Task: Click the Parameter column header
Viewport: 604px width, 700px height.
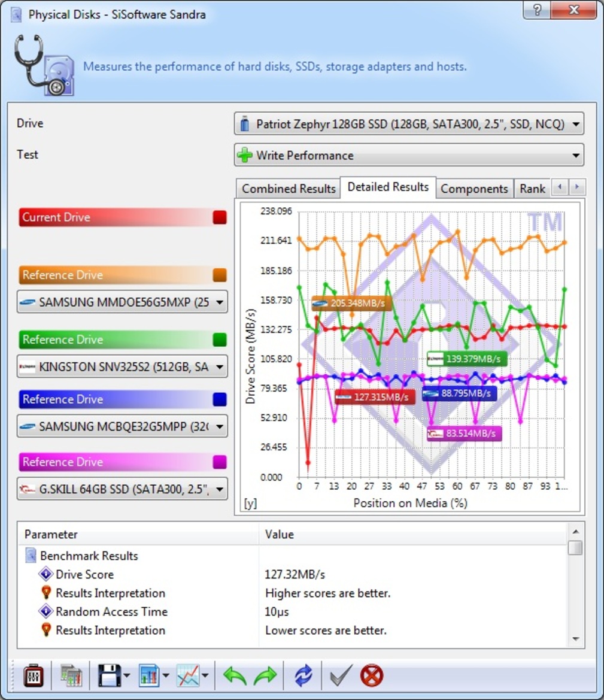Action: tap(138, 534)
